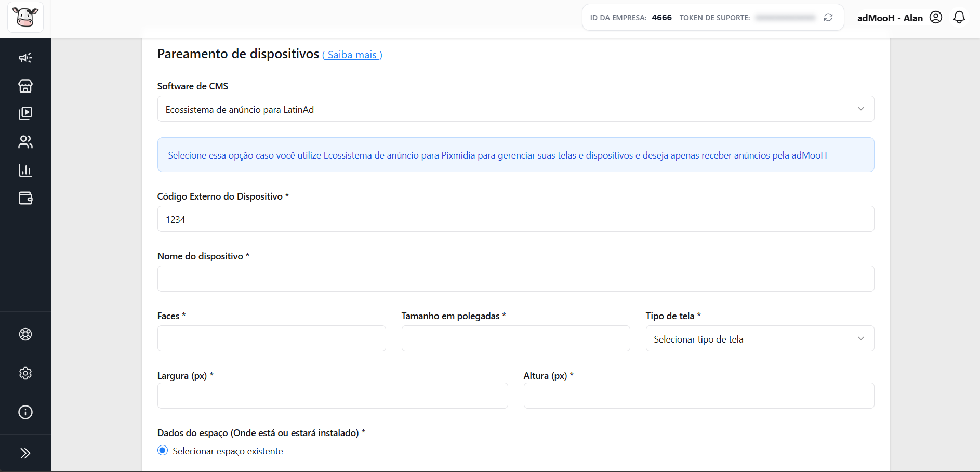
Task: Click the 'Dados do espaço' label
Action: (x=261, y=433)
